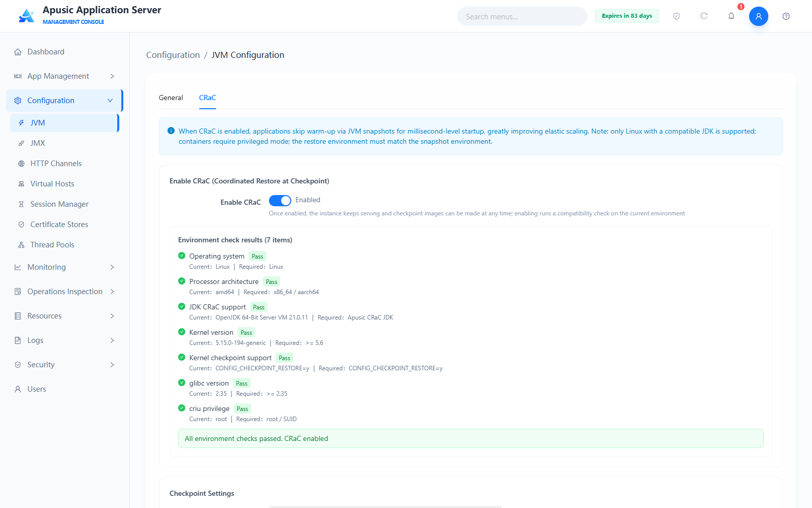
Task: Click the Configuration breadcrumb link
Action: point(173,55)
